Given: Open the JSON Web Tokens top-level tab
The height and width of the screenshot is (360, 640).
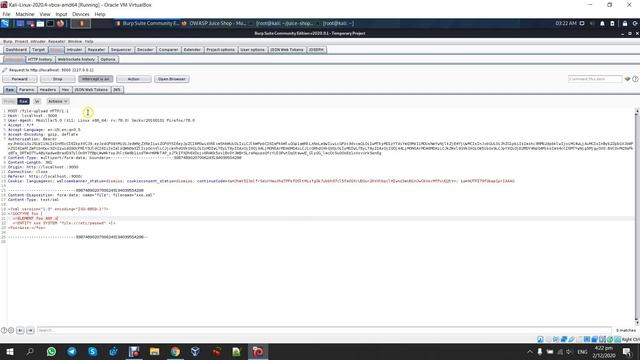Looking at the screenshot, I should 287,50.
